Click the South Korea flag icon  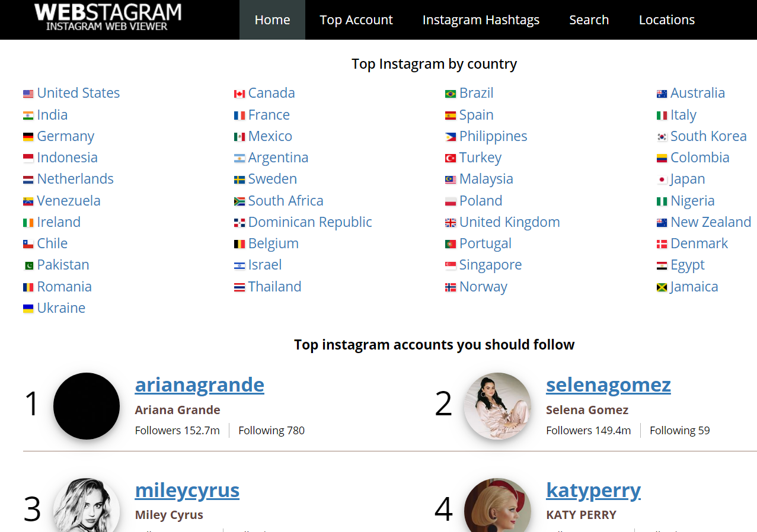[x=662, y=137]
